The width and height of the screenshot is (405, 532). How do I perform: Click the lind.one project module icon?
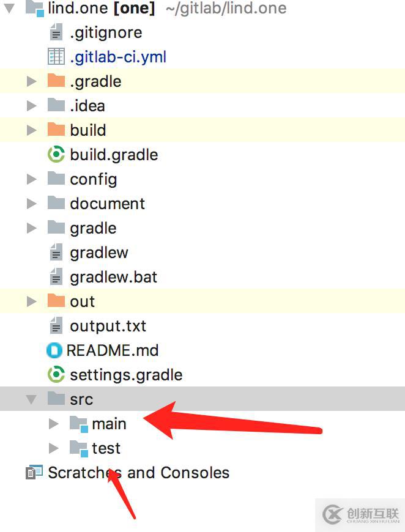[34, 9]
